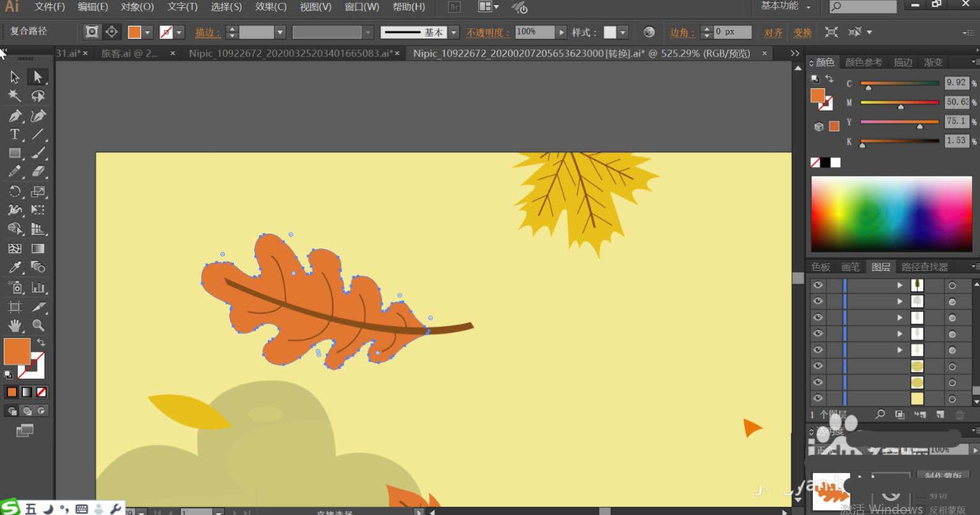This screenshot has height=515, width=980.
Task: Set toolbox paint mode to Gradient
Action: pos(27,392)
